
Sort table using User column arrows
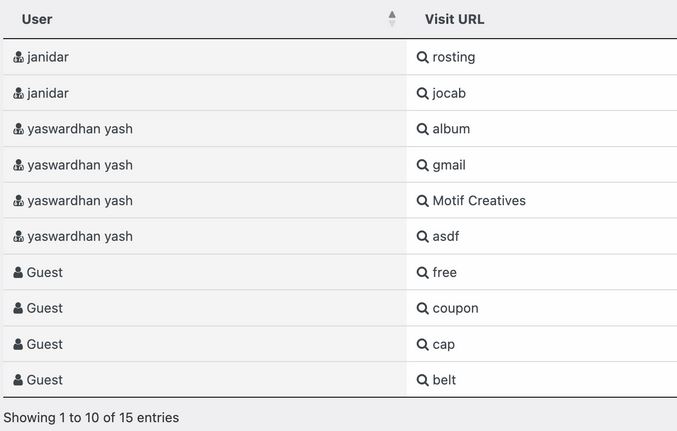[x=392, y=19]
